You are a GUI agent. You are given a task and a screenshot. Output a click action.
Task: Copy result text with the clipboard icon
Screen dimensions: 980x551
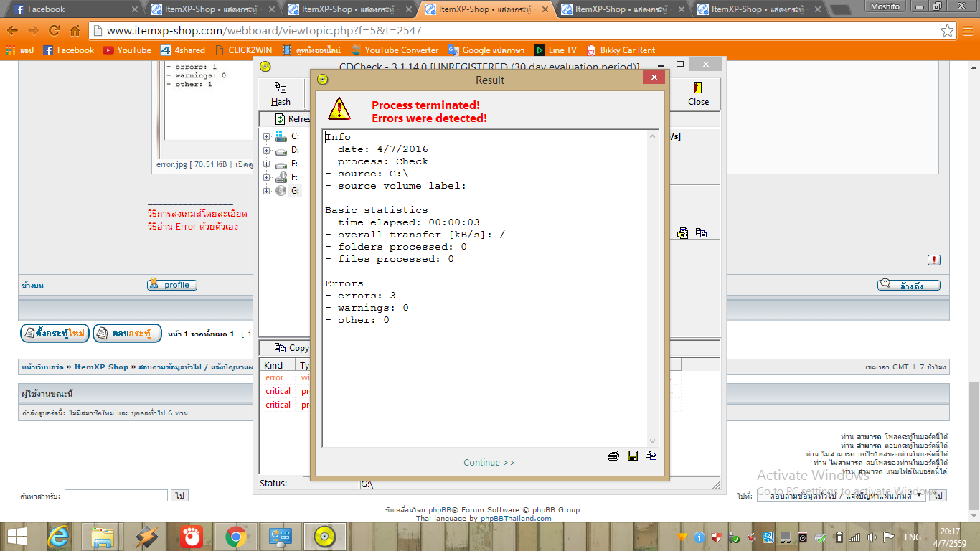pos(651,456)
